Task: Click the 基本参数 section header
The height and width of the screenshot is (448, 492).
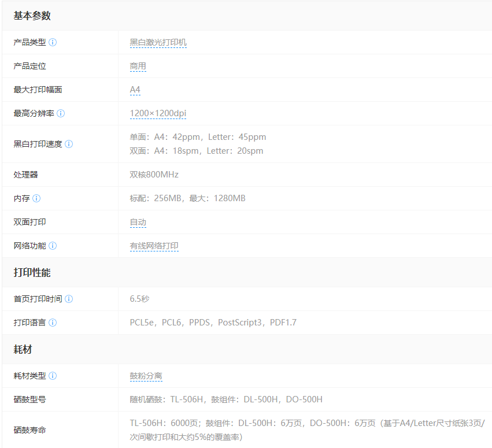Action: click(32, 16)
